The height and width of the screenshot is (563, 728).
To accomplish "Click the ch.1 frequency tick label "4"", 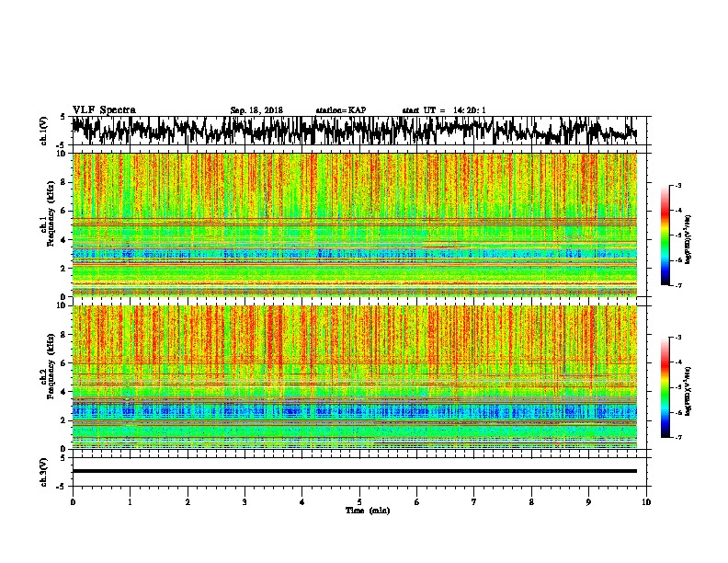I will pos(63,240).
